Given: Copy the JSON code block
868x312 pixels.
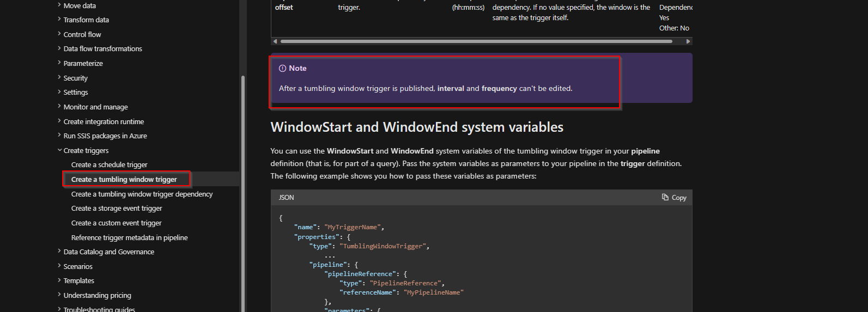Looking at the screenshot, I should click(x=674, y=198).
